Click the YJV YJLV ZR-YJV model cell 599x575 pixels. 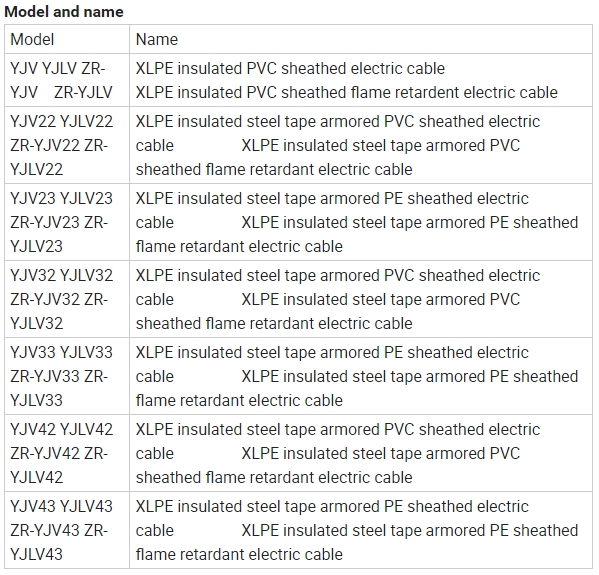67,80
